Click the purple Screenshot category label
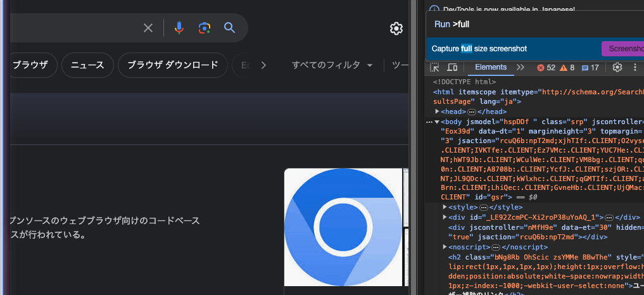Viewport: 644px width, 295px height. coord(623,49)
